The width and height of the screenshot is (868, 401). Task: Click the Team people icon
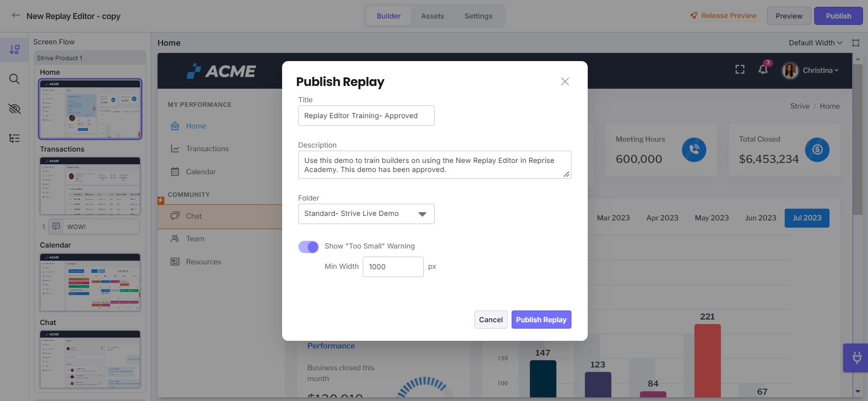pyautogui.click(x=175, y=239)
